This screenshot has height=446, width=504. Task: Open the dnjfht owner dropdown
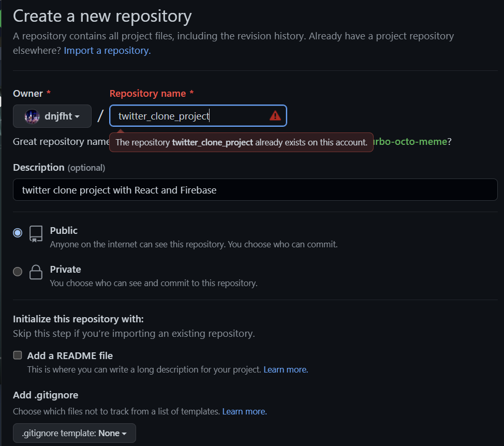click(x=52, y=116)
